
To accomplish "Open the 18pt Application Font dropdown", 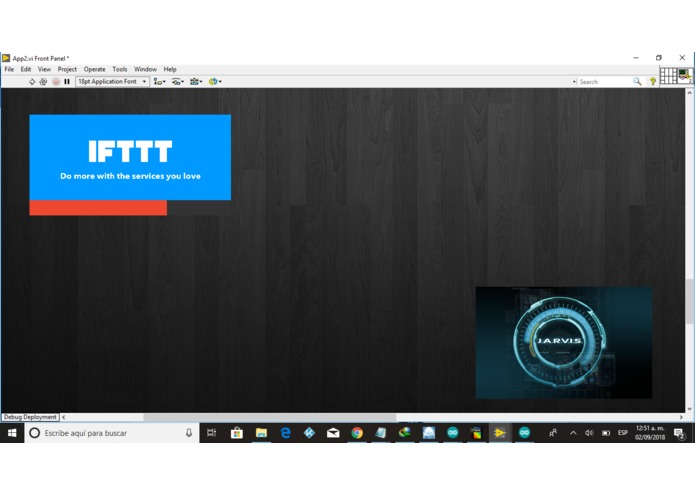I will 112,82.
